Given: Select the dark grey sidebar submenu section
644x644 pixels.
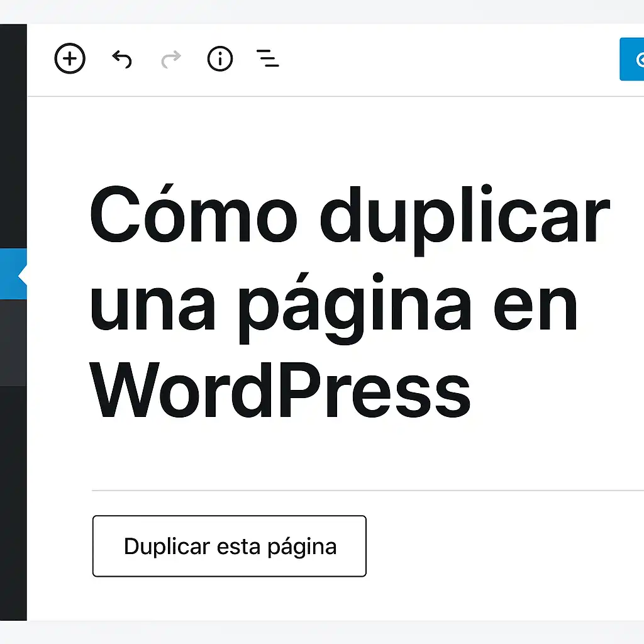Looking at the screenshot, I should (13, 343).
